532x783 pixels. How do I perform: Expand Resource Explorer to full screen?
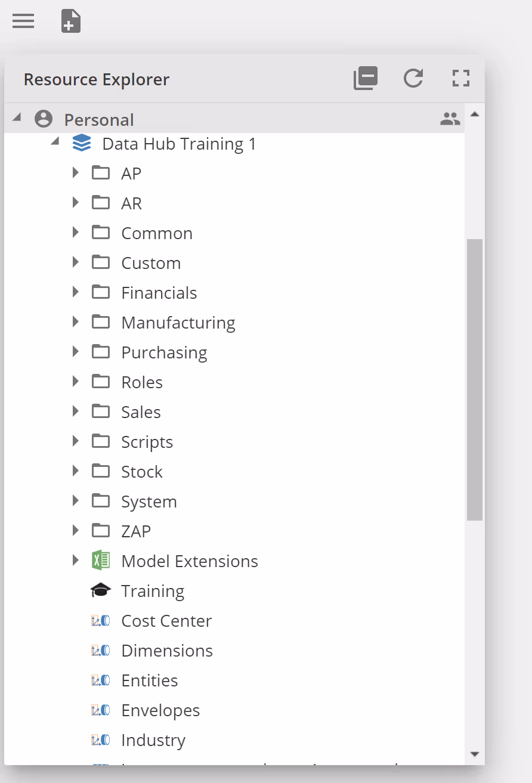[x=461, y=78]
